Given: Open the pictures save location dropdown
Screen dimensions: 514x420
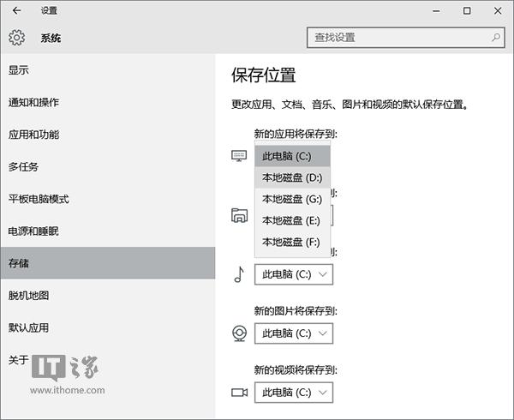Looking at the screenshot, I should pyautogui.click(x=294, y=333).
